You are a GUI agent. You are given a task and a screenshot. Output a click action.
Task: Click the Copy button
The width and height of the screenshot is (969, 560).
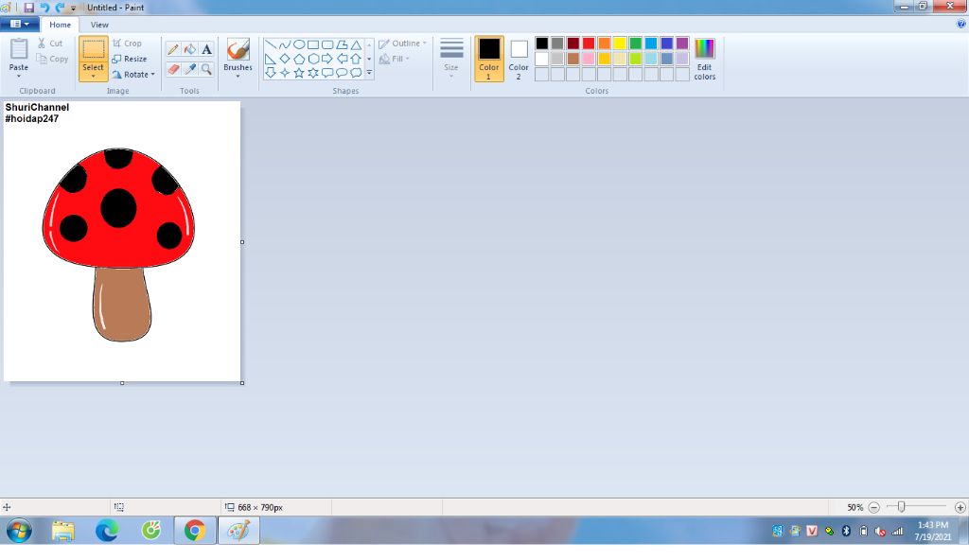click(53, 59)
